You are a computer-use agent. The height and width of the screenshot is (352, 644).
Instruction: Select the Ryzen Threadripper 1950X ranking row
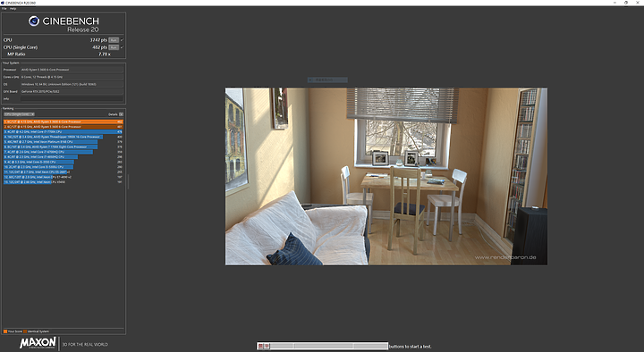[x=64, y=137]
